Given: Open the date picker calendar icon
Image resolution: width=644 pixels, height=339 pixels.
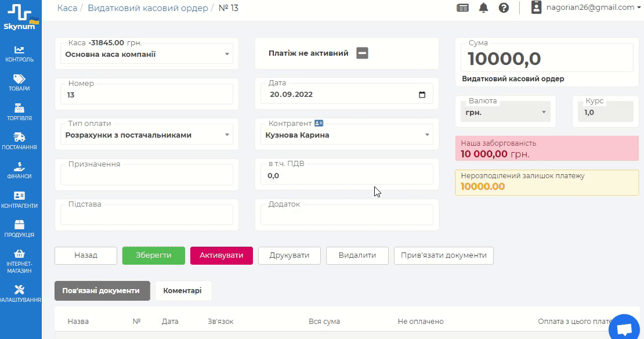Looking at the screenshot, I should tap(422, 95).
